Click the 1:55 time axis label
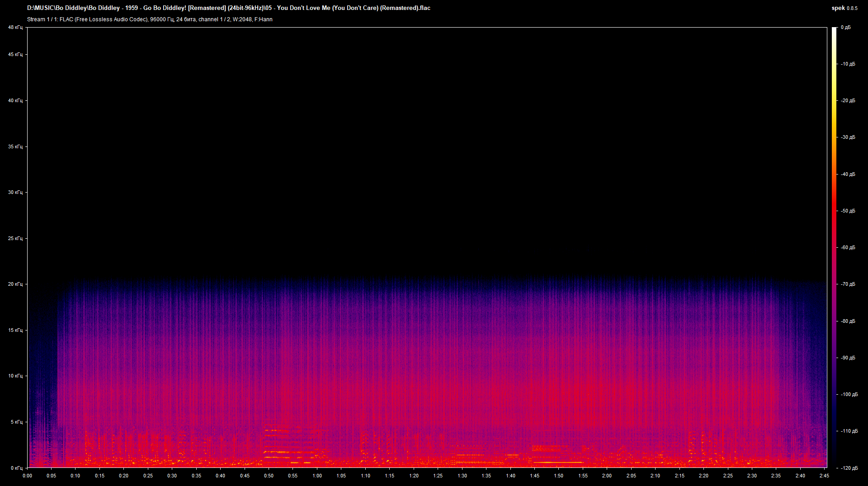The width and height of the screenshot is (868, 486). 583,476
